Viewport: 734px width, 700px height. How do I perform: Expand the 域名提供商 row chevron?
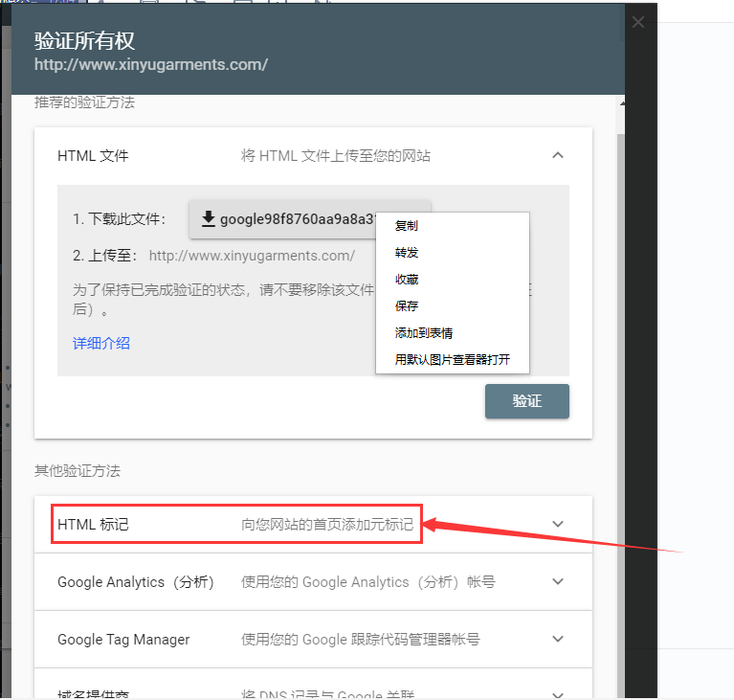point(558,692)
